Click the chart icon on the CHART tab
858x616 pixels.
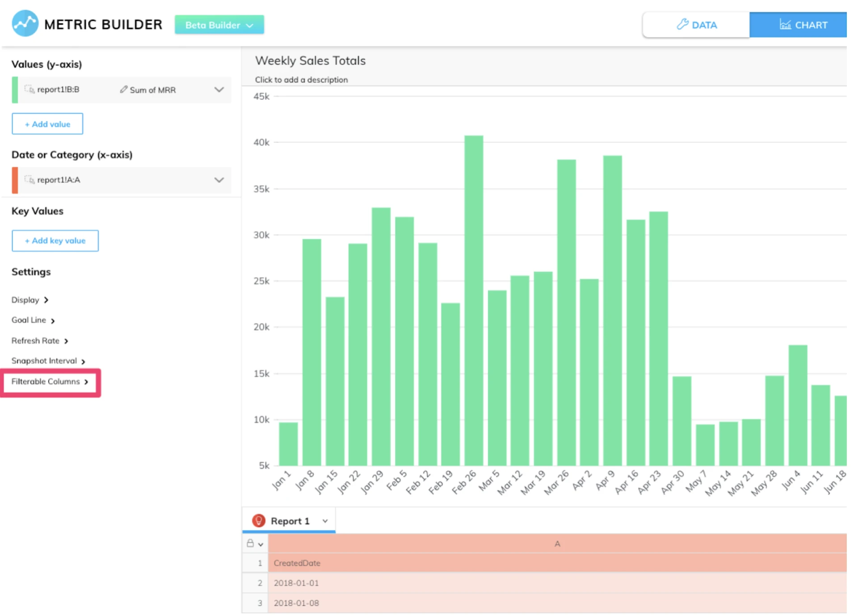pyautogui.click(x=785, y=25)
